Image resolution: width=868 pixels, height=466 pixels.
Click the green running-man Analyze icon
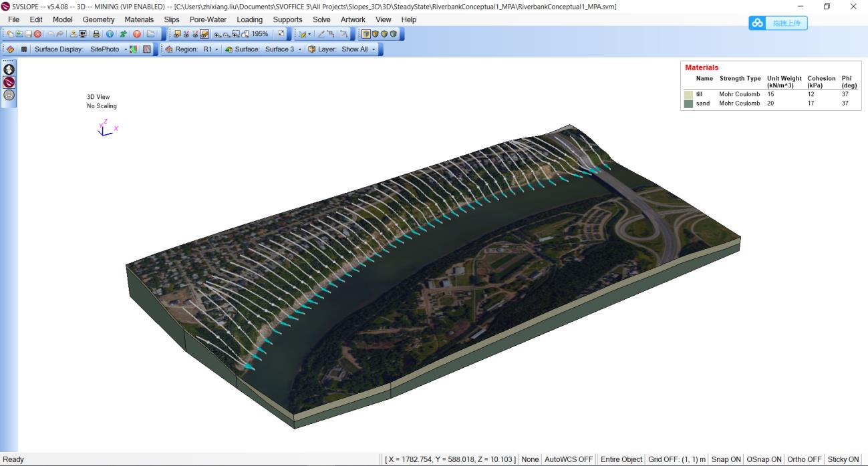pos(123,34)
